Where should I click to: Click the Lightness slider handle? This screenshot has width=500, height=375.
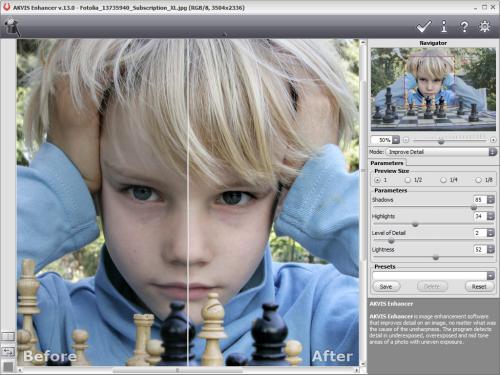click(436, 257)
